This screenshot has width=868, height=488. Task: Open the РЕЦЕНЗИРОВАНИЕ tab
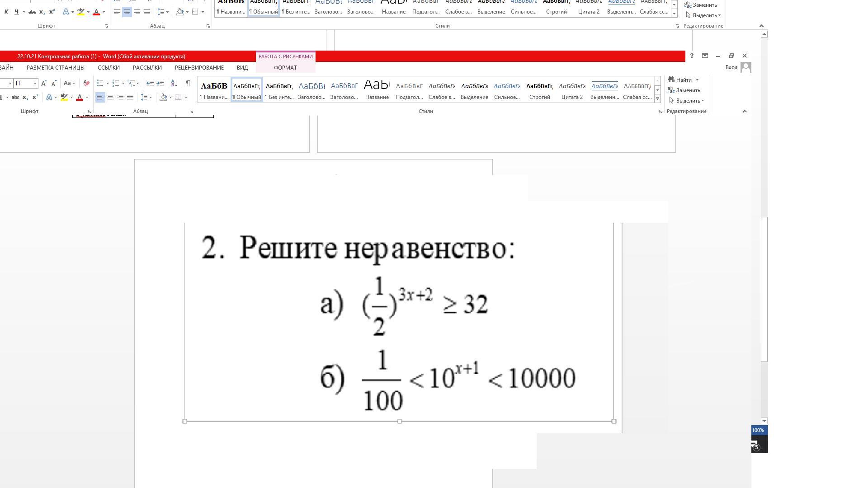pos(199,68)
